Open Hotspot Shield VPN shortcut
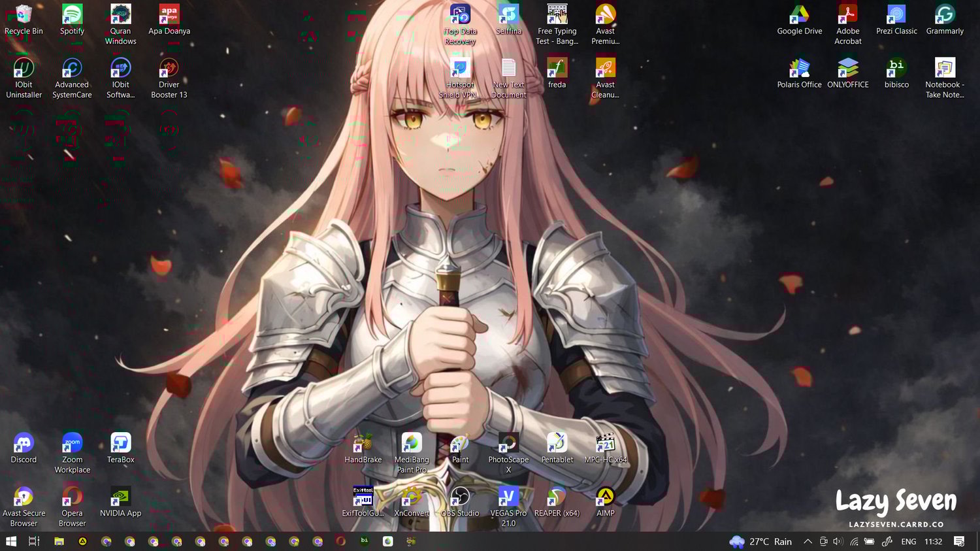The width and height of the screenshot is (980, 551). [x=460, y=78]
